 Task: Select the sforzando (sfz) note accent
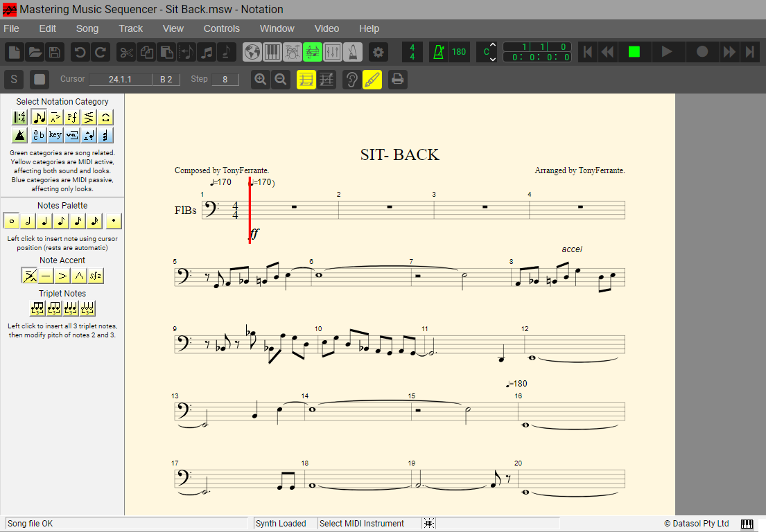(x=96, y=276)
